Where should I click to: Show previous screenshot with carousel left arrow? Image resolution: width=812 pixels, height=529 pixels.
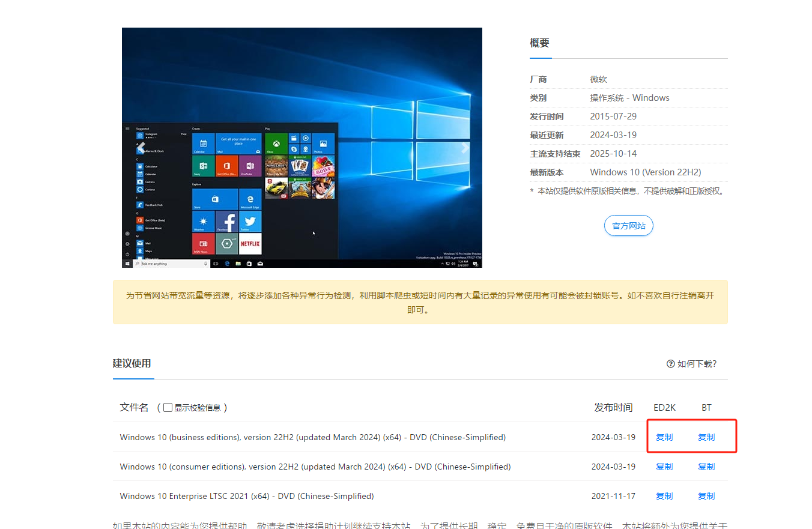pyautogui.click(x=141, y=147)
